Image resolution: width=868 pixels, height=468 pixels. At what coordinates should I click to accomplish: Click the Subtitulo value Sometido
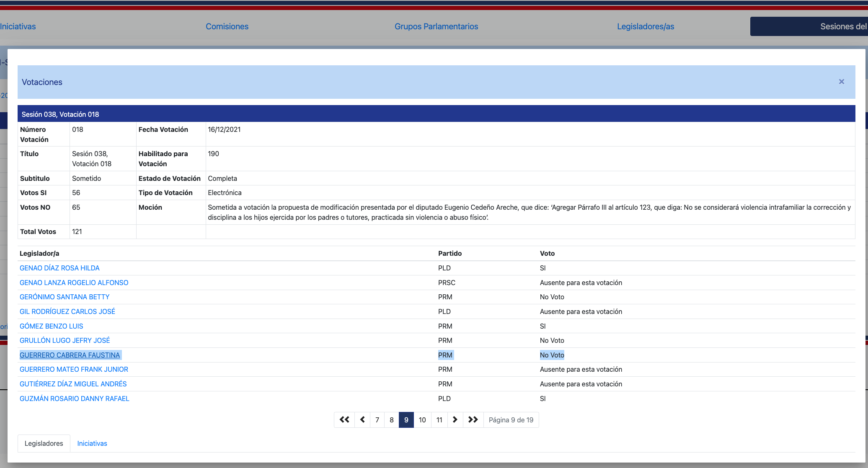(x=86, y=178)
